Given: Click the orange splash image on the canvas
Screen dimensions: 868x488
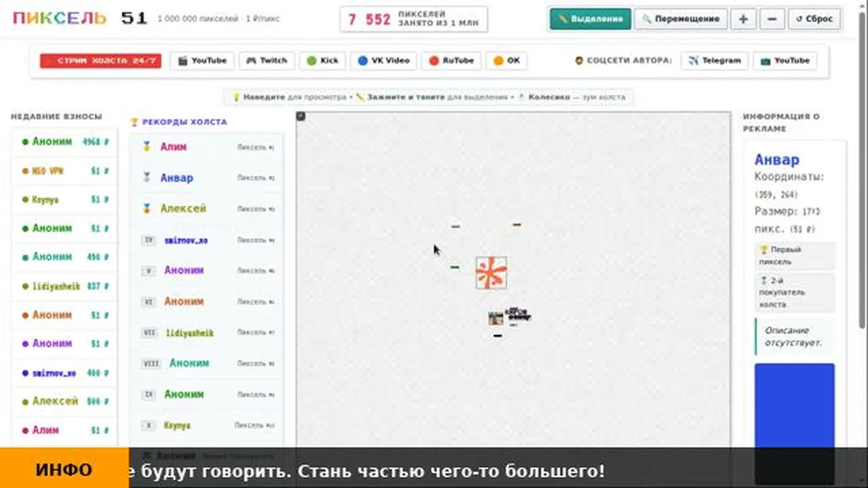Looking at the screenshot, I should [x=491, y=273].
